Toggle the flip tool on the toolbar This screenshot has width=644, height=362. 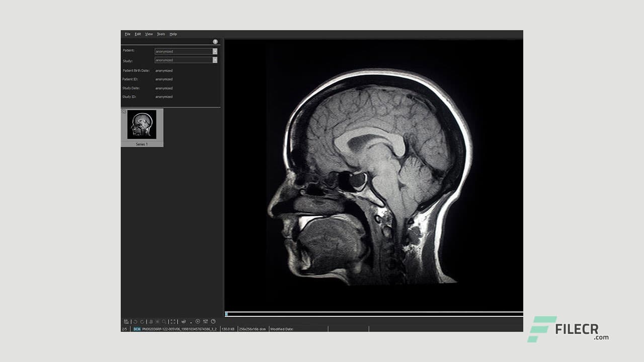click(x=150, y=321)
